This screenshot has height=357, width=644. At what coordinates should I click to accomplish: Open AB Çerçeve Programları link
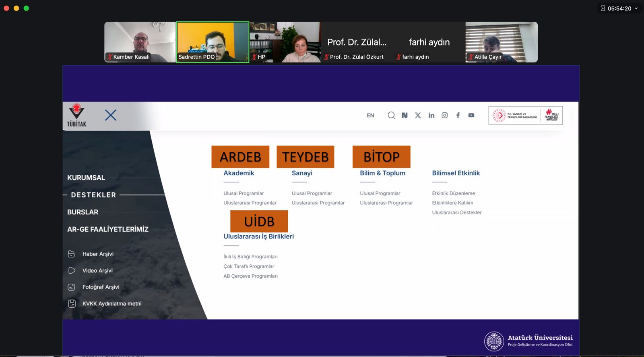point(250,276)
